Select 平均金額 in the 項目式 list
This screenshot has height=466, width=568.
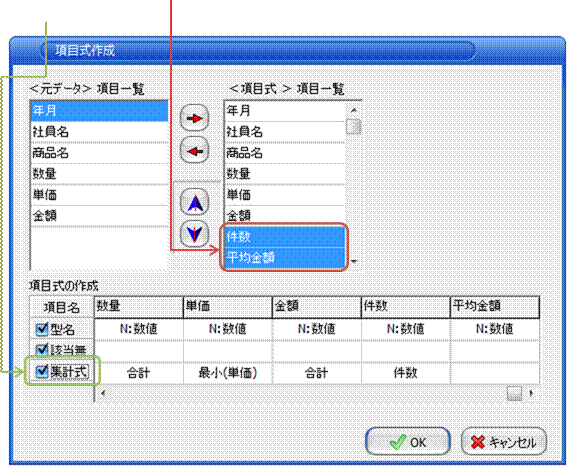coord(284,258)
